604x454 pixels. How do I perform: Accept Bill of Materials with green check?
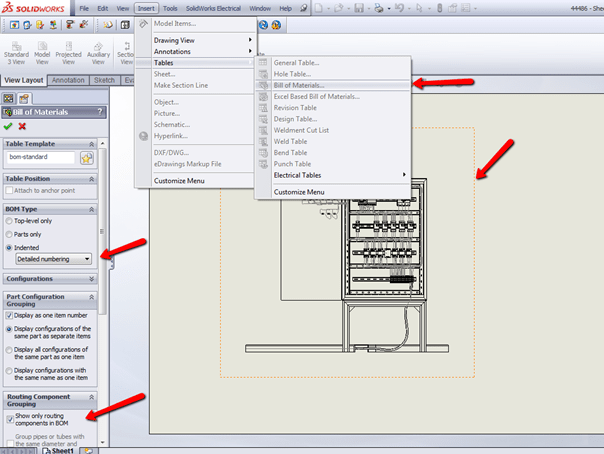[8, 126]
